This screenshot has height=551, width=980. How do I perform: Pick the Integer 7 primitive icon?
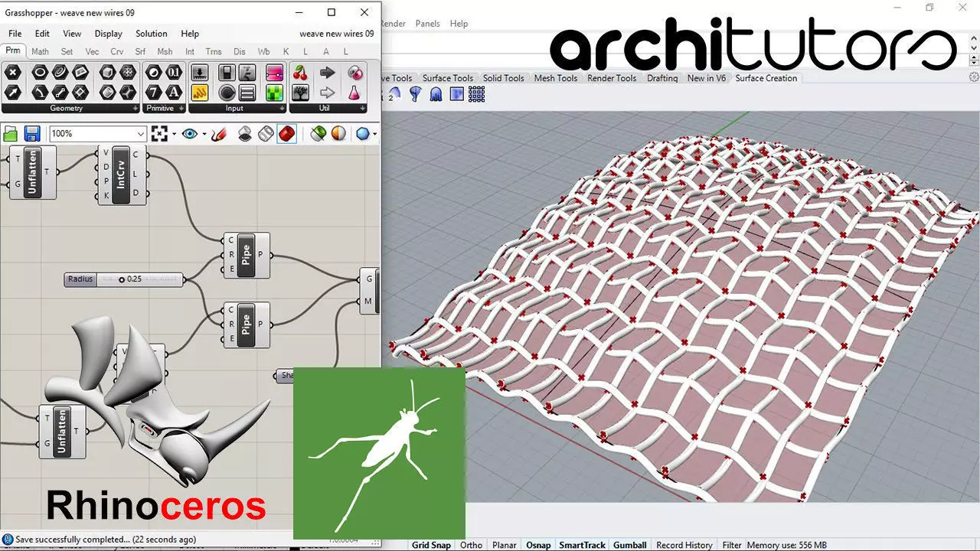tap(154, 93)
